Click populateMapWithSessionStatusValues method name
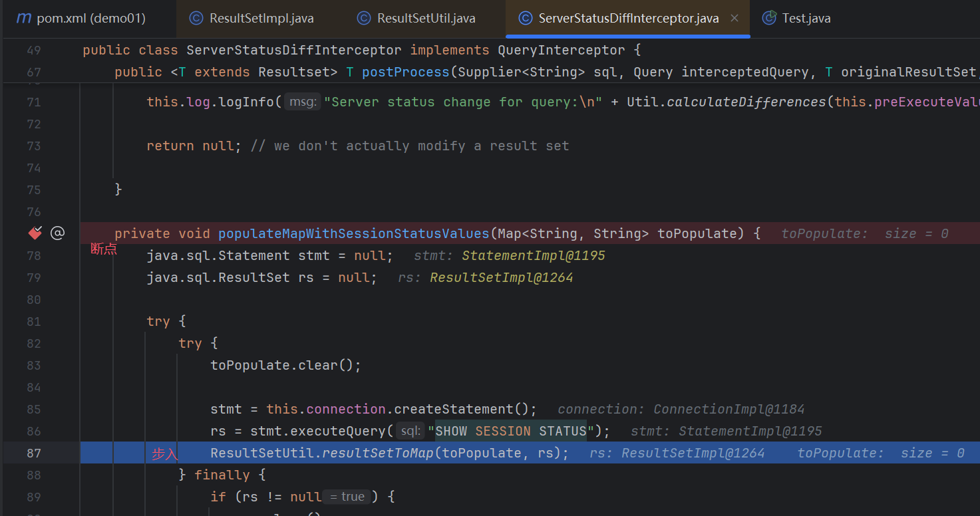This screenshot has height=516, width=980. pos(353,233)
